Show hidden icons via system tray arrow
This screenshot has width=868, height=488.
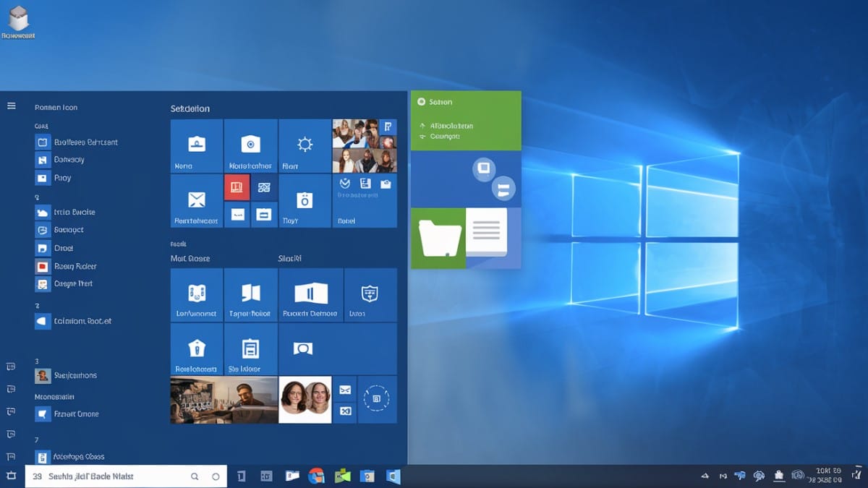pos(705,476)
